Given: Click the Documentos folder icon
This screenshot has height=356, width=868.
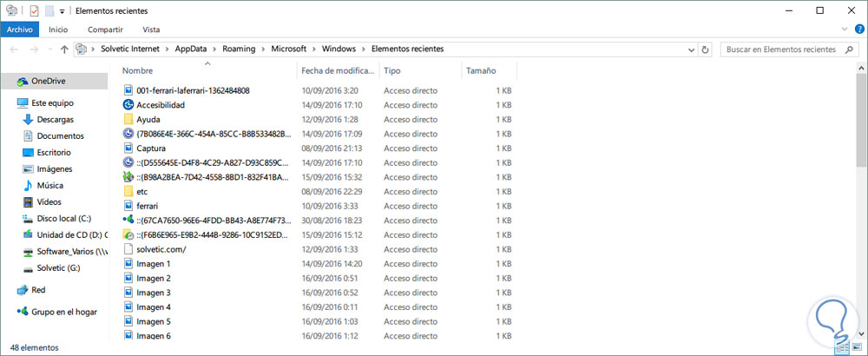Looking at the screenshot, I should (x=29, y=136).
